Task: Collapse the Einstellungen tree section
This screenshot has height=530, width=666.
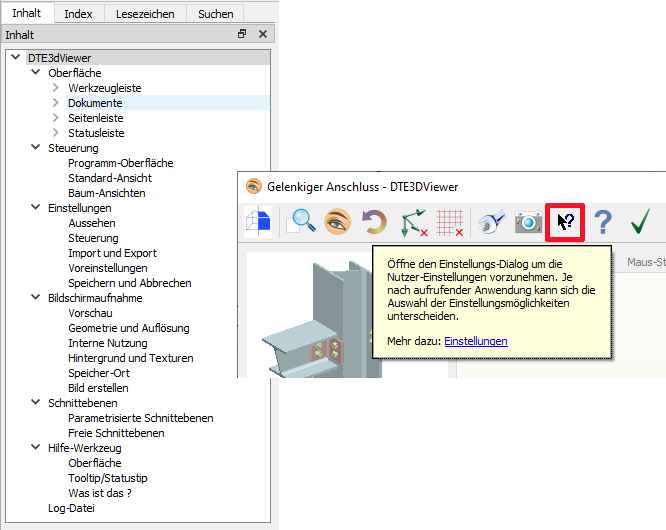Action: coord(36,208)
